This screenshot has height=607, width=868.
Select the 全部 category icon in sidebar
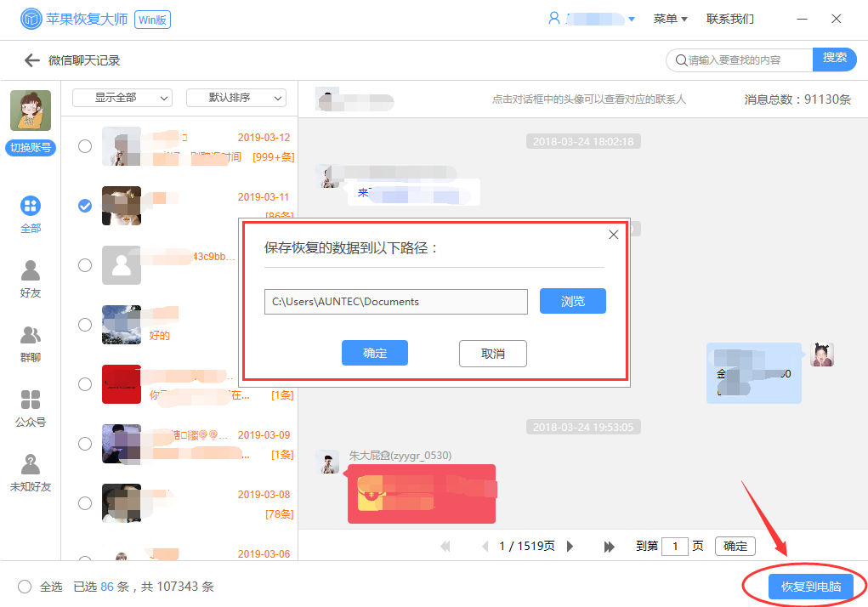tap(31, 206)
